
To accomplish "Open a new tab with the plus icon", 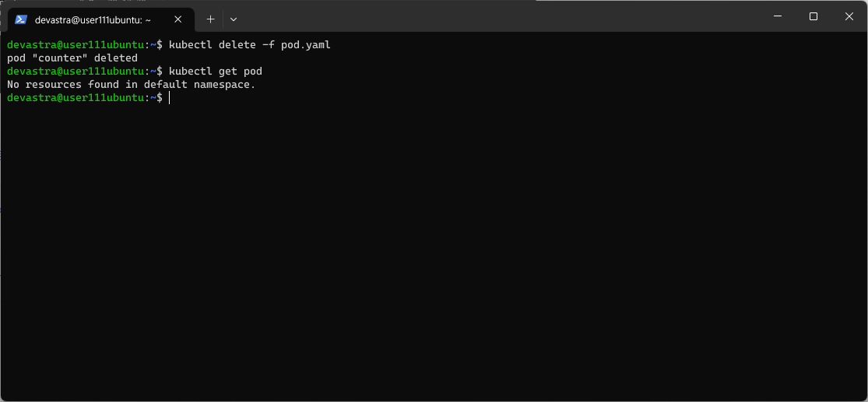I will (210, 19).
